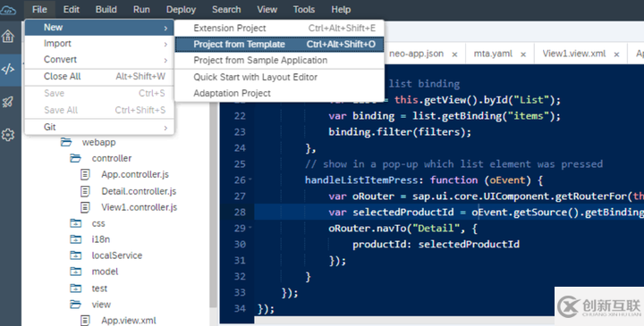644x326 pixels.
Task: Expand the Convert submenu arrow
Action: point(165,60)
